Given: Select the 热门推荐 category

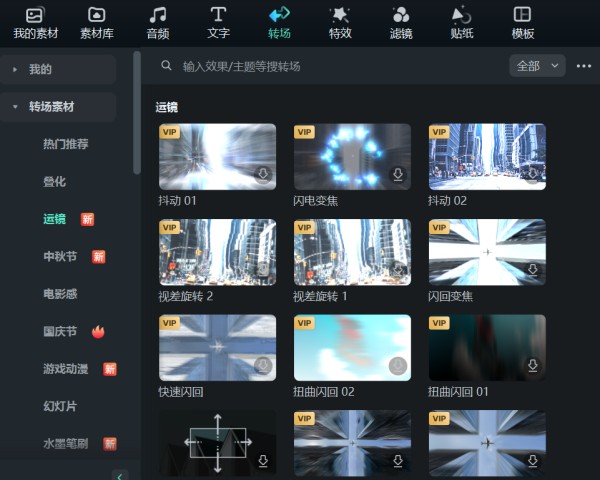Looking at the screenshot, I should (65, 144).
